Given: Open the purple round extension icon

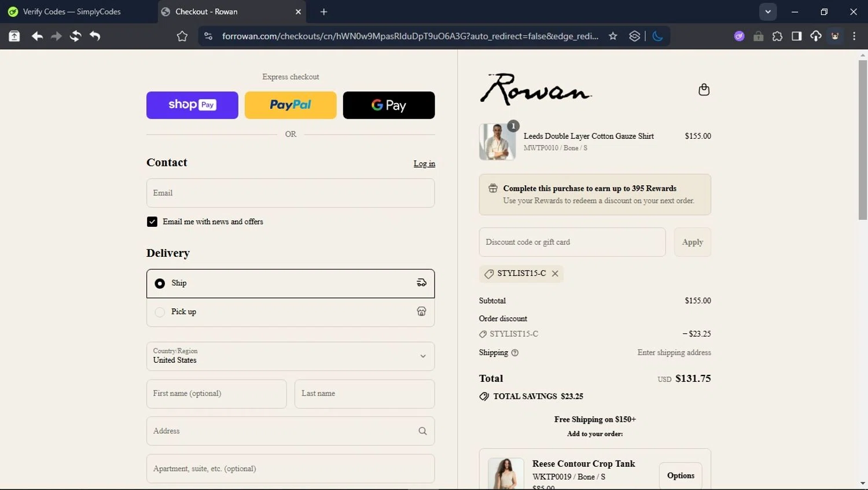Looking at the screenshot, I should click(x=739, y=36).
